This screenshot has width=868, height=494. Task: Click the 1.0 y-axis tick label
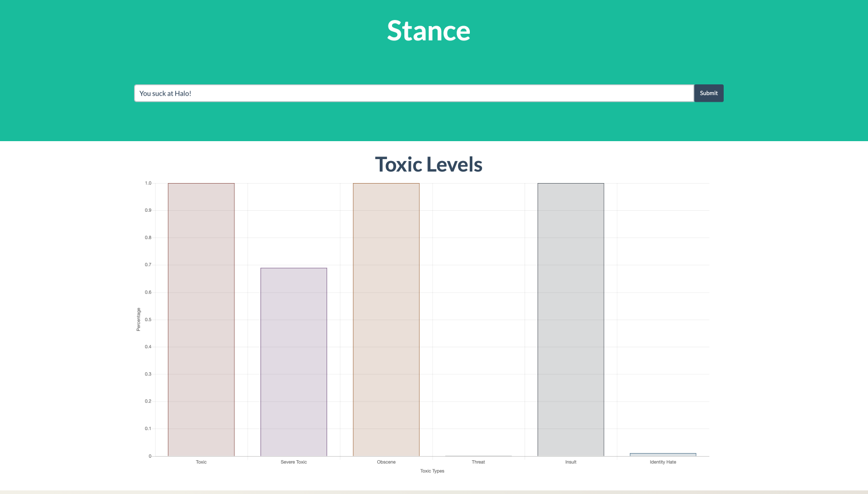[148, 183]
